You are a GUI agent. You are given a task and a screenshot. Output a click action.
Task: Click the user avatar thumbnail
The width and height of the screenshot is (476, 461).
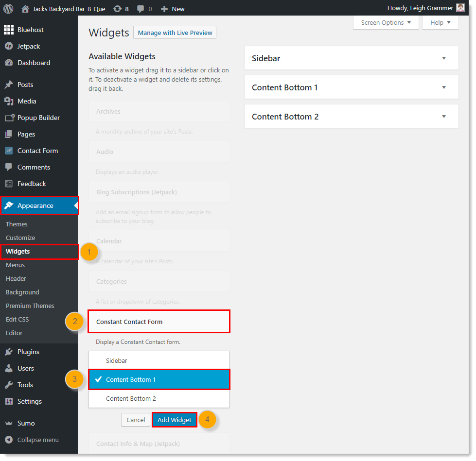[460, 8]
